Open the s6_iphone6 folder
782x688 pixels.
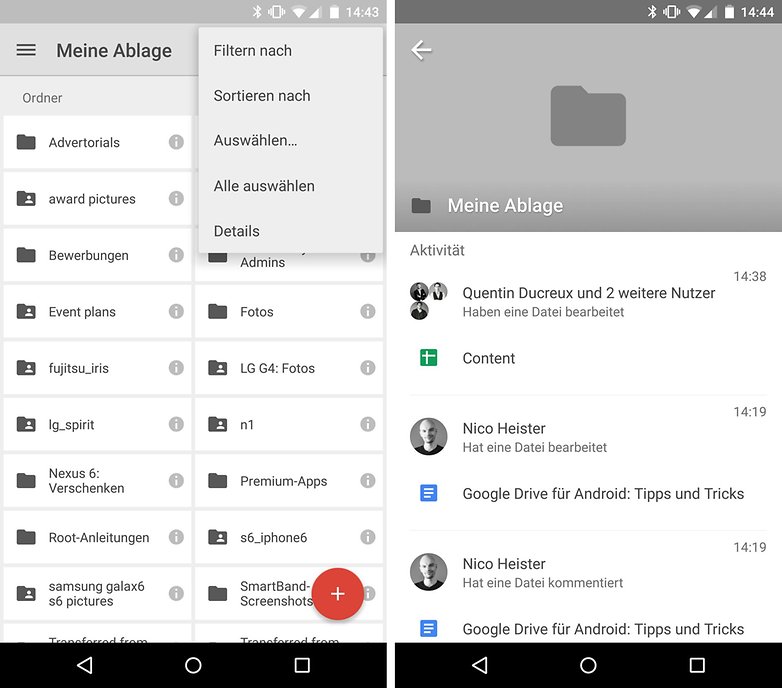coord(289,537)
